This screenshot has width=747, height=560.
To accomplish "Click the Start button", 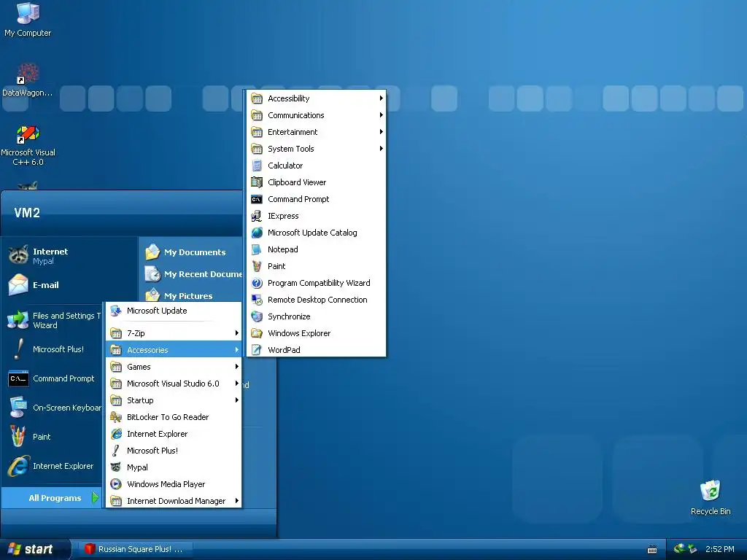I will [x=35, y=549].
